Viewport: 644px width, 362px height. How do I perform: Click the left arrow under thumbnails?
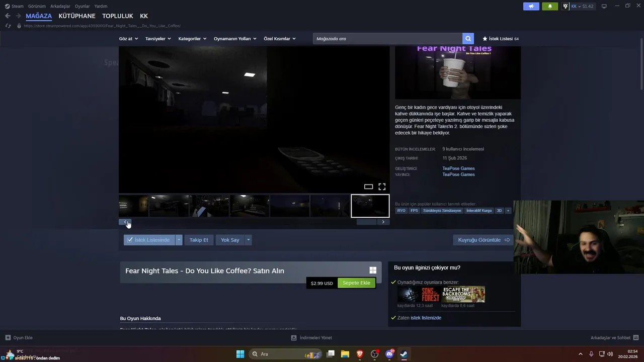coord(125,222)
